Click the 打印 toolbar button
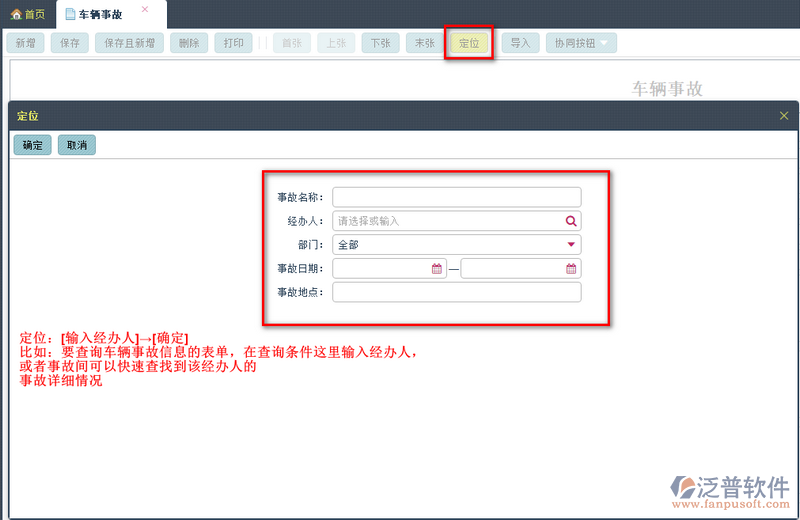Image resolution: width=800 pixels, height=520 pixels. 234,43
